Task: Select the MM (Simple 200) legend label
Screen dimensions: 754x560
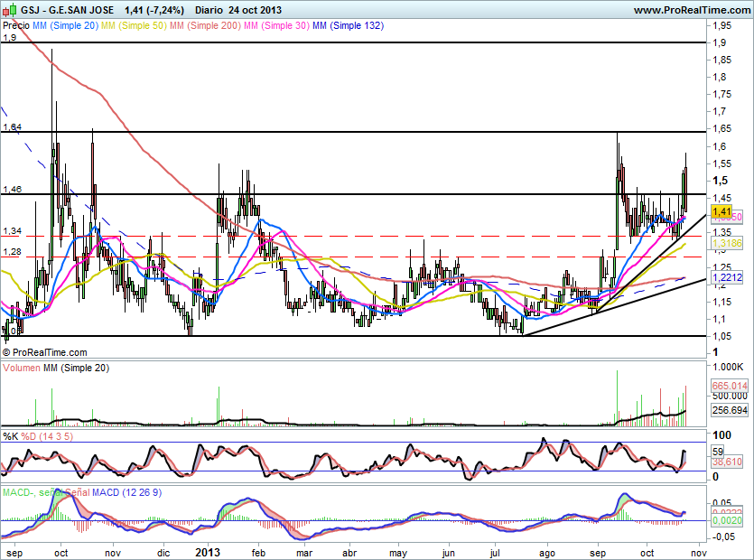Action: (x=205, y=26)
